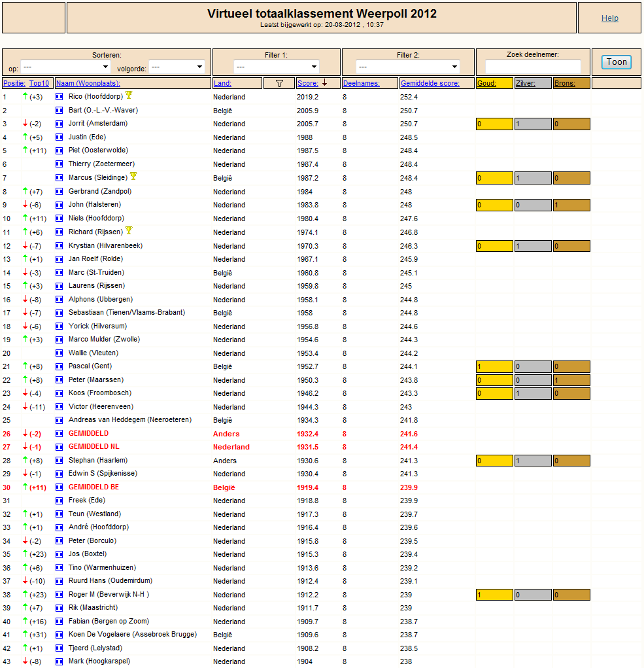Click the blue detail icon next to Koen De Vogelaere
The width and height of the screenshot is (644, 668).
[59, 635]
